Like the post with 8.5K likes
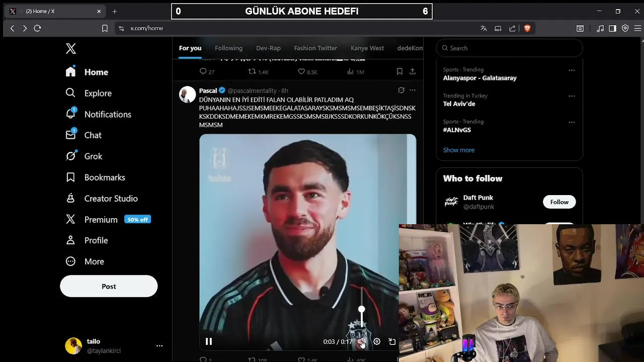644x362 pixels. pos(307,72)
